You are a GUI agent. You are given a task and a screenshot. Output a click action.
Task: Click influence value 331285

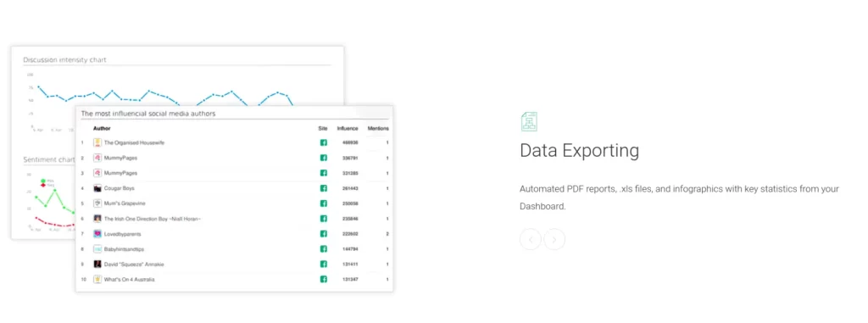pyautogui.click(x=350, y=173)
